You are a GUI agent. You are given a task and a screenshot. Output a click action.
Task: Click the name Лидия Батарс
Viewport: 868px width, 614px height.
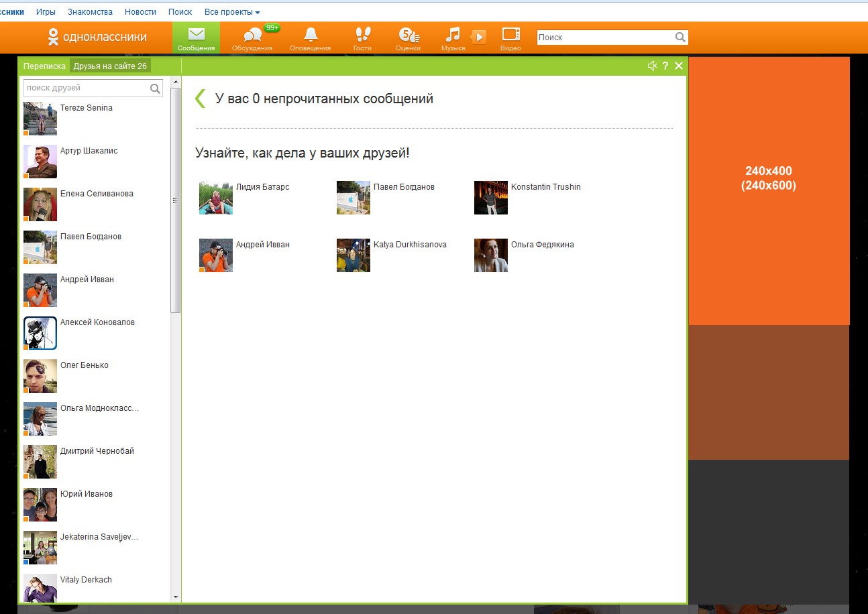tap(263, 187)
